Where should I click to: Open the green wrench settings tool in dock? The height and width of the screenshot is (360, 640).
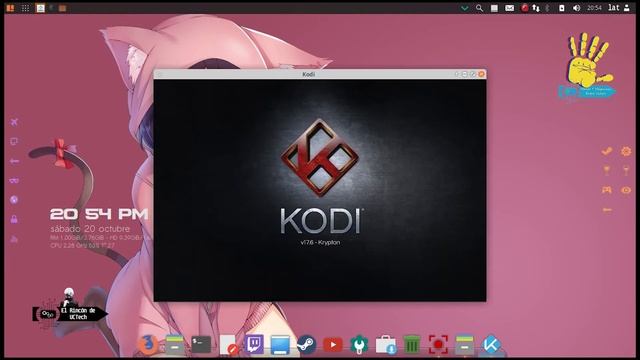point(359,344)
